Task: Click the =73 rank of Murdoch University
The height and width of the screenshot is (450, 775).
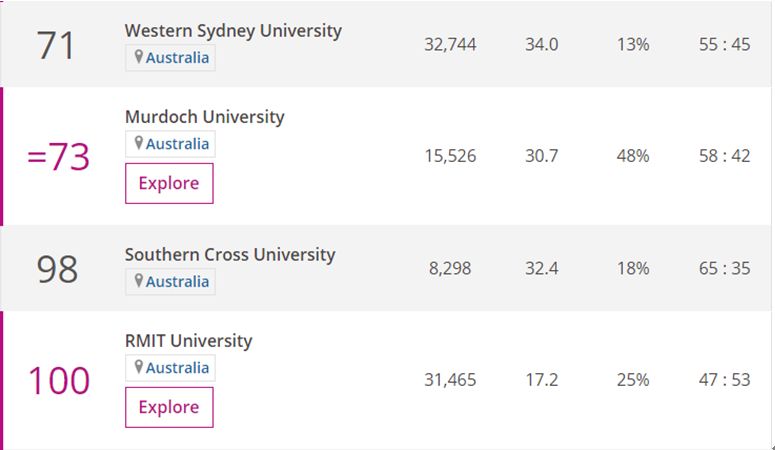Action: pos(58,157)
